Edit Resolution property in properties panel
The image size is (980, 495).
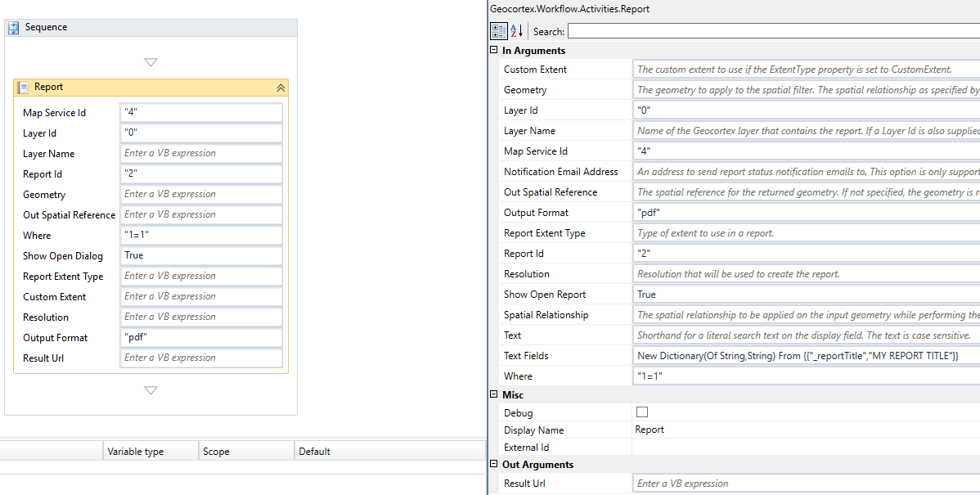(807, 274)
